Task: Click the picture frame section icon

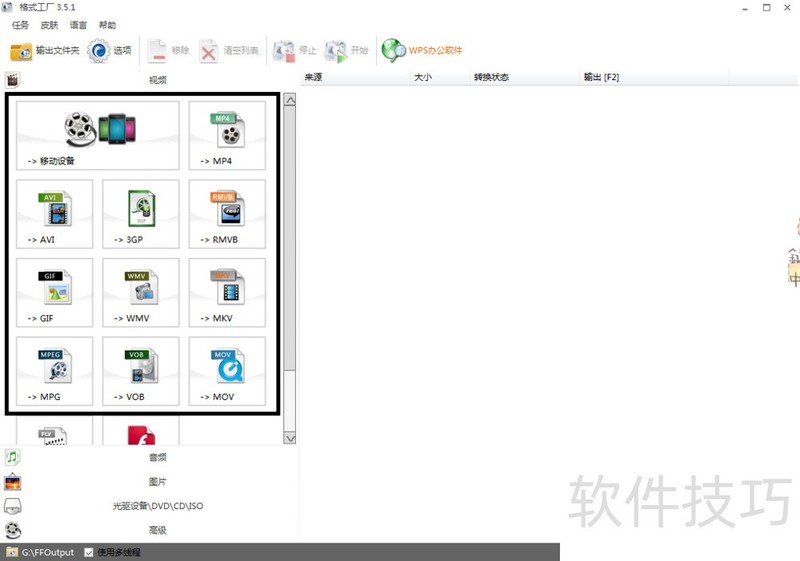Action: (x=13, y=481)
